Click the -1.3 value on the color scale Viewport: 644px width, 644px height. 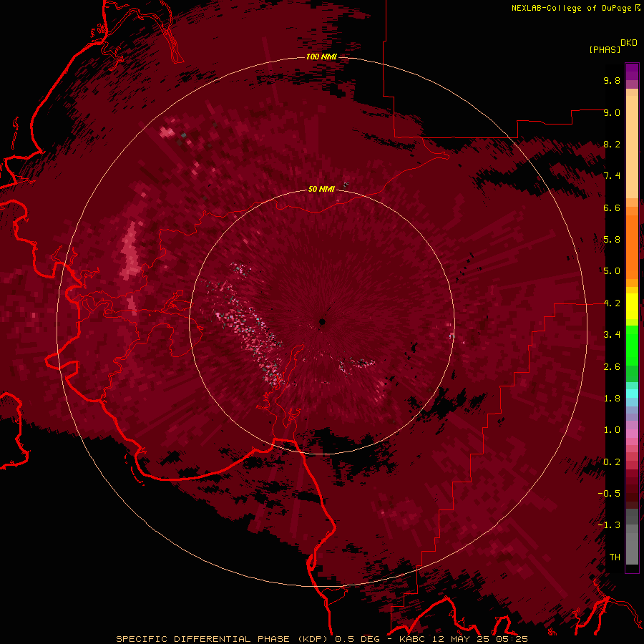609,525
